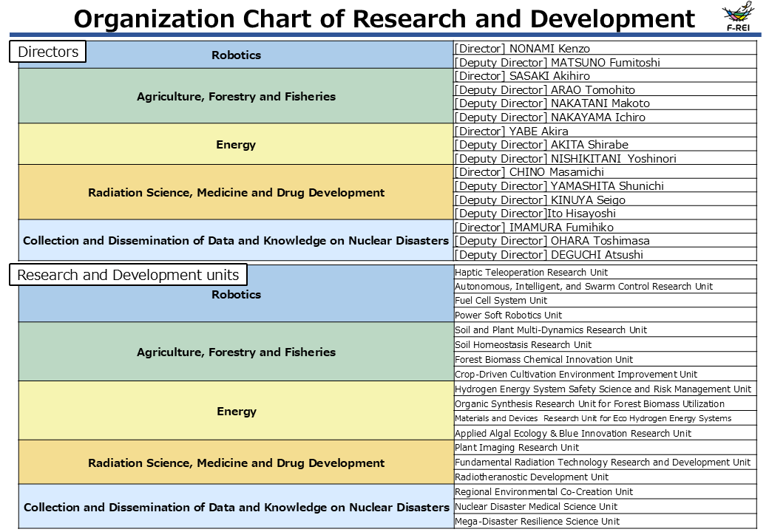Select Director CHINO Masamichi row
Screen dimensions: 769x532
(x=529, y=172)
